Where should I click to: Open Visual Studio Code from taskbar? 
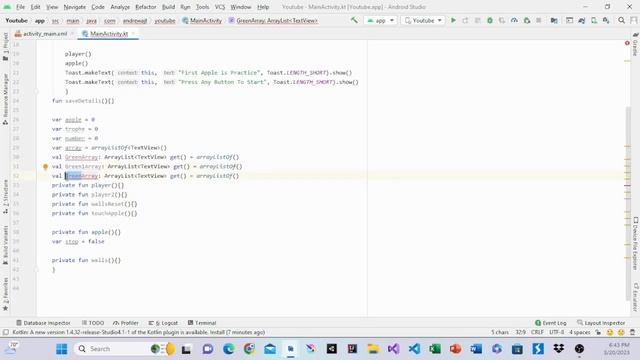click(x=414, y=349)
